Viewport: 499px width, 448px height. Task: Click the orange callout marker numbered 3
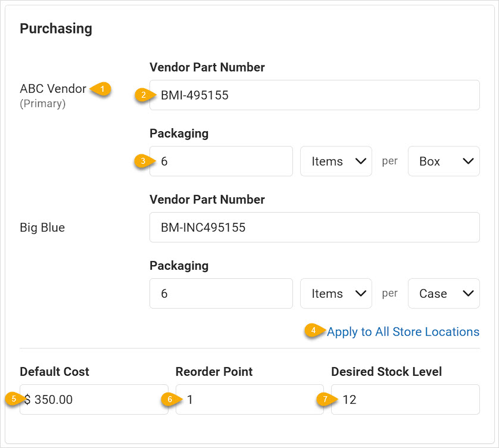tap(145, 161)
